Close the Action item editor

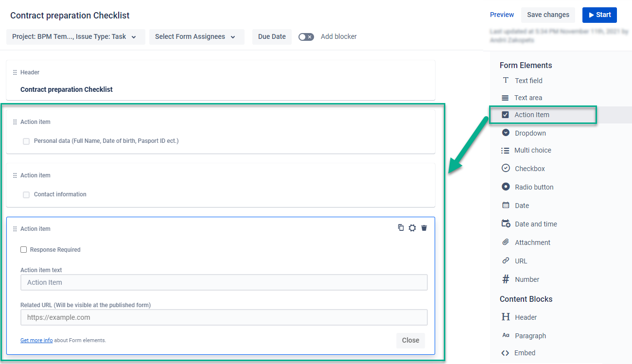pos(410,340)
